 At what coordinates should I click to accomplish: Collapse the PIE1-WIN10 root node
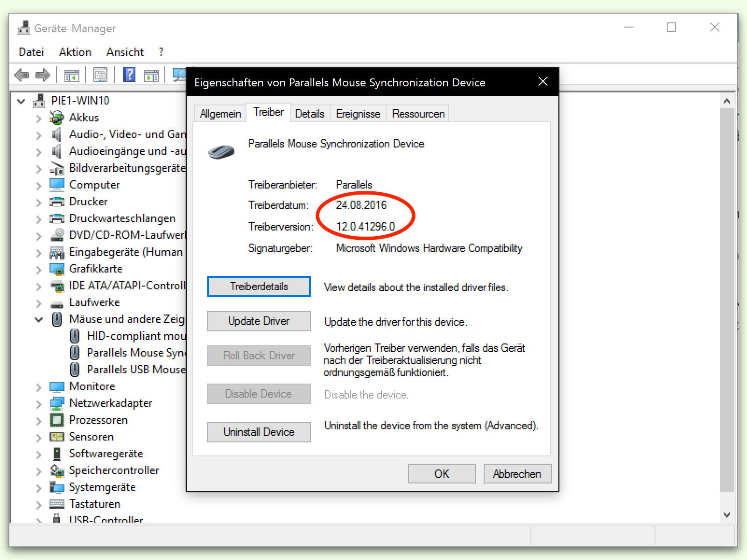(x=21, y=101)
